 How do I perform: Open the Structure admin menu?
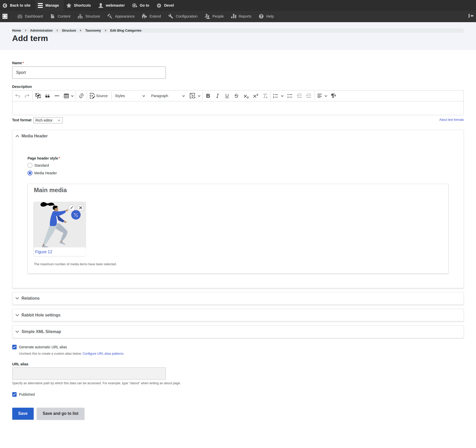[89, 16]
